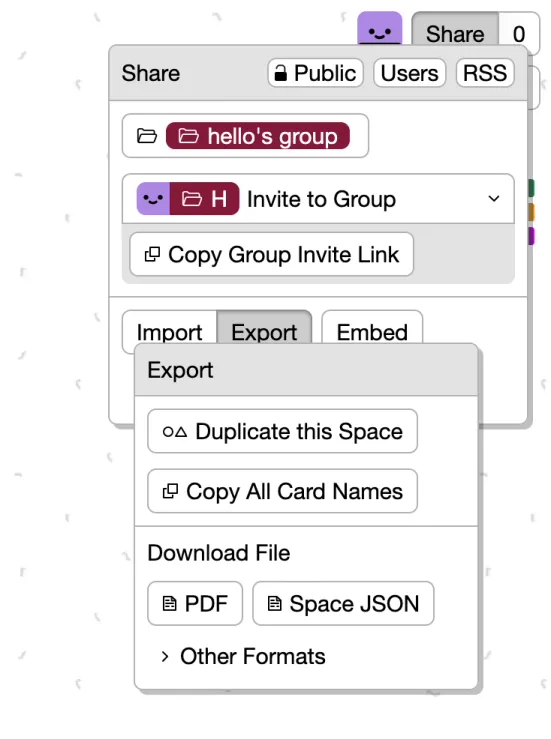Click the open folder icon beside hello's group
The image size is (551, 739).
click(x=147, y=136)
